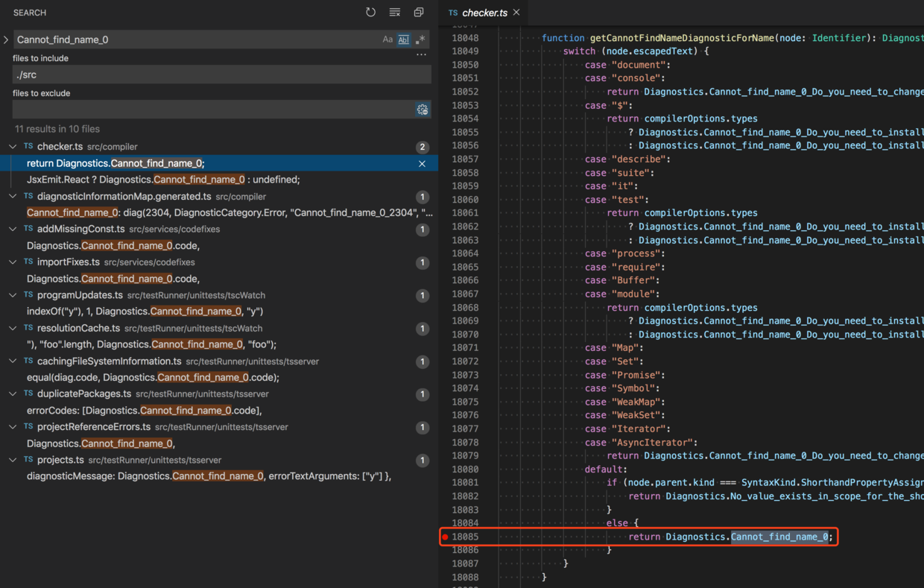Image resolution: width=924 pixels, height=588 pixels.
Task: Collapse all search result groups
Action: (x=419, y=13)
